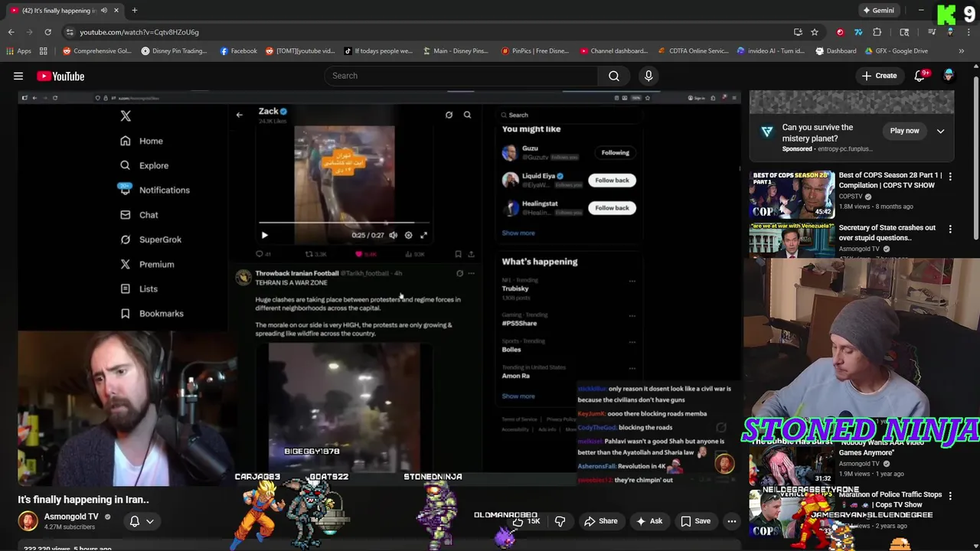The image size is (980, 551).
Task: Select SuperGrok in the X sidebar
Action: coord(150,240)
